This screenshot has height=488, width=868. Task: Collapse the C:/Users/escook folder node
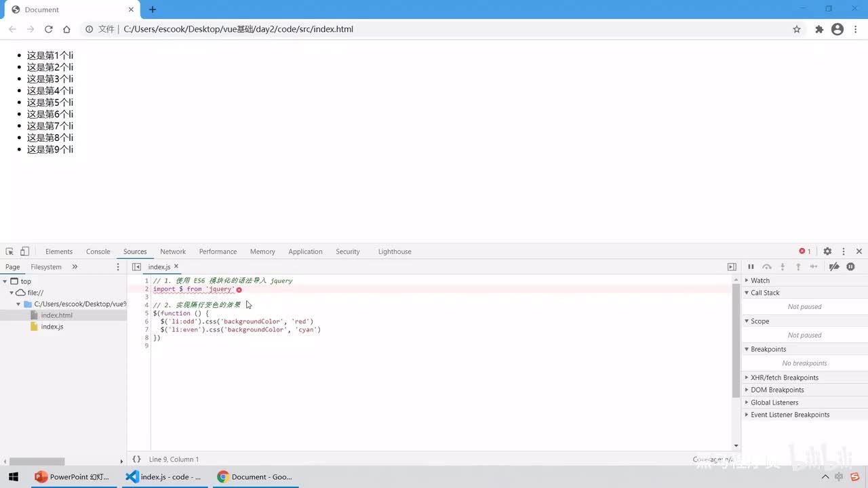click(x=18, y=304)
